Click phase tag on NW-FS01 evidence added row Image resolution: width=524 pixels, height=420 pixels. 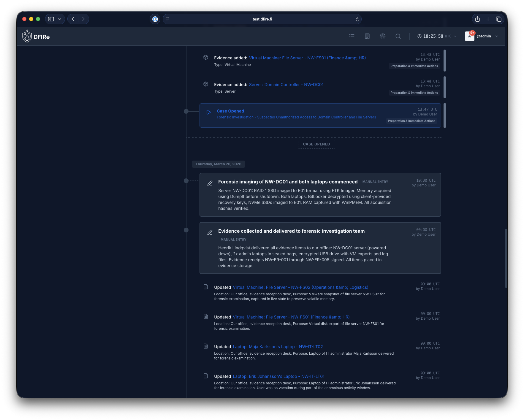point(414,66)
